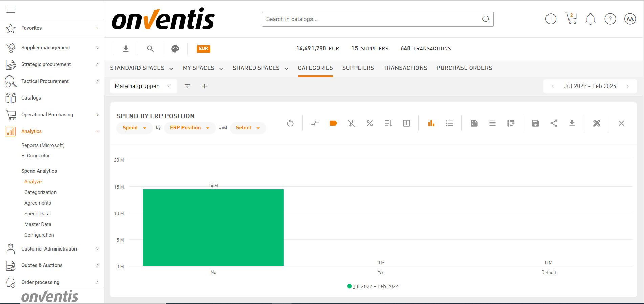Open the Purchase Orders tab
This screenshot has width=644, height=304.
click(x=464, y=68)
